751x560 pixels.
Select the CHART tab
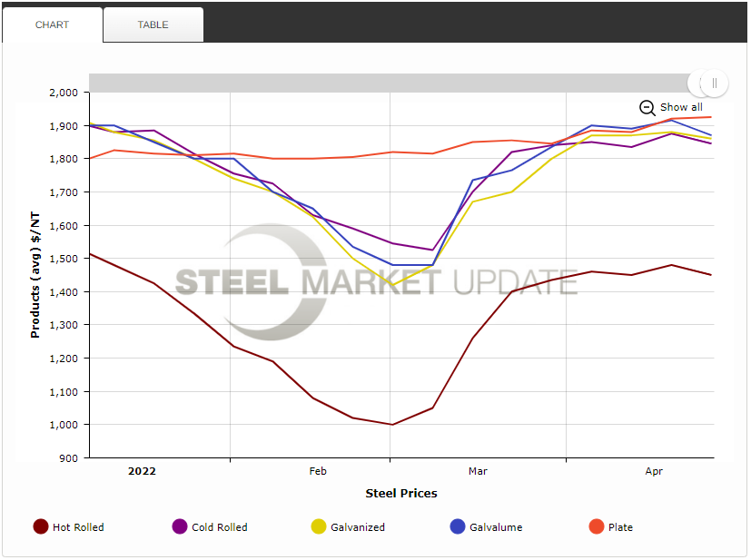coord(52,25)
